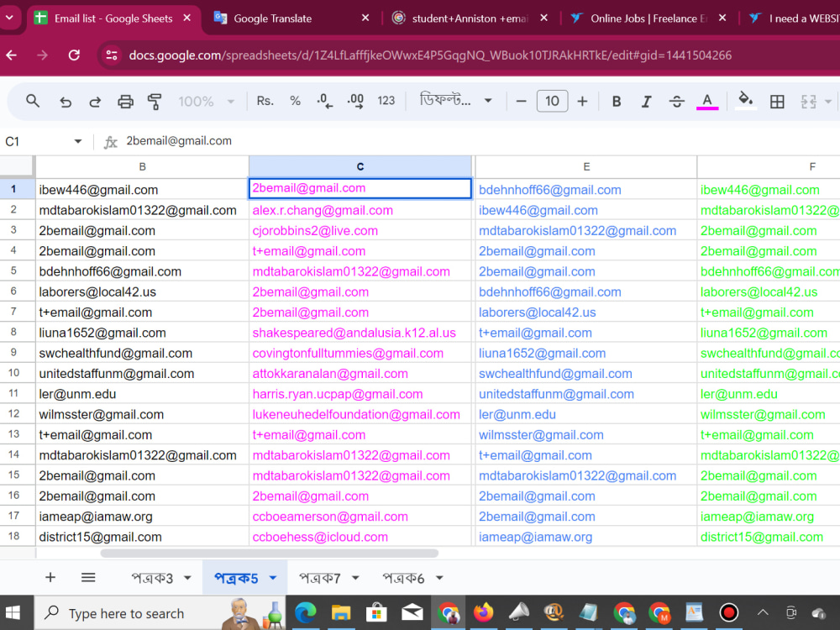840x630 pixels.
Task: Open dropdown arrow of sheet পত্রক6
Action: coord(440,578)
